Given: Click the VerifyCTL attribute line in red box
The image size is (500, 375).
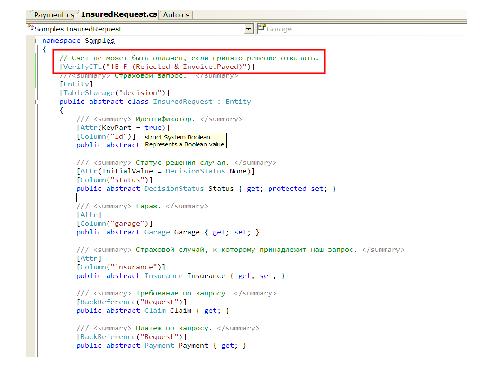Looking at the screenshot, I should [x=157, y=66].
